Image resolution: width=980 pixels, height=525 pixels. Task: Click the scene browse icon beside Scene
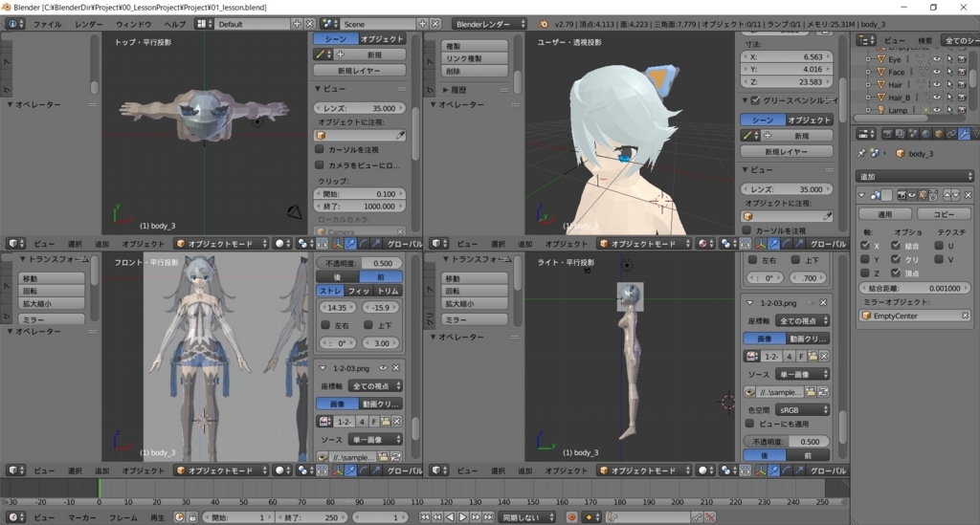point(329,24)
